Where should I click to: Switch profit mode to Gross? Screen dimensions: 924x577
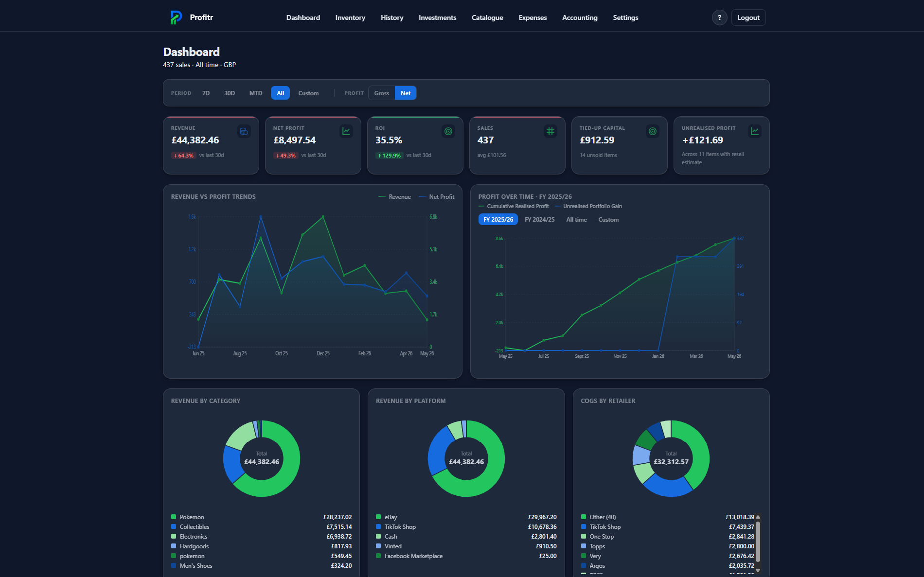tap(382, 93)
